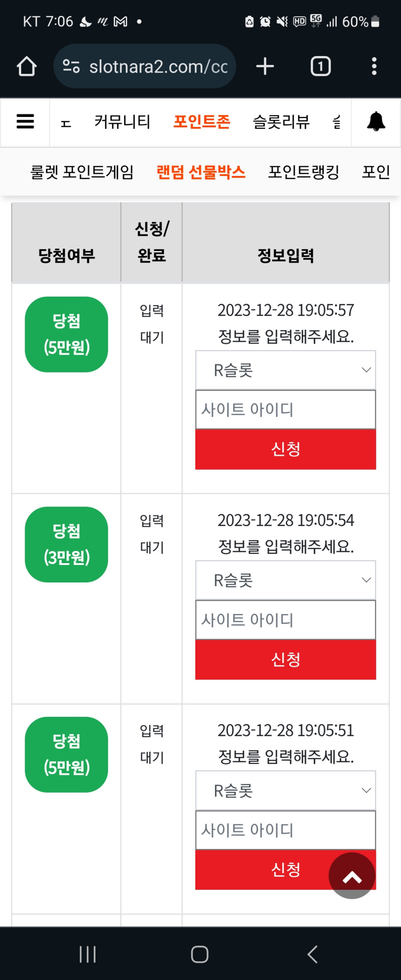This screenshot has height=980, width=401.
Task: Submit 신청 for the 3만원 prize
Action: pos(286,659)
